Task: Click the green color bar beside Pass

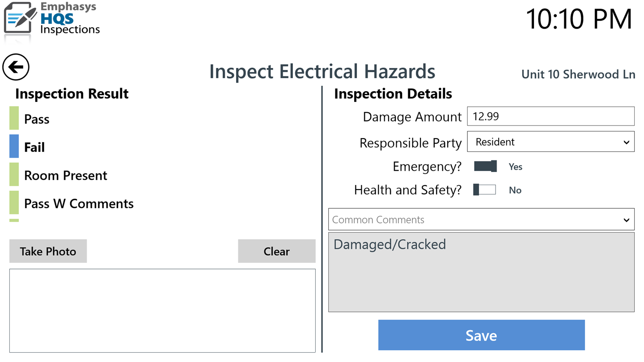Action: [x=14, y=118]
